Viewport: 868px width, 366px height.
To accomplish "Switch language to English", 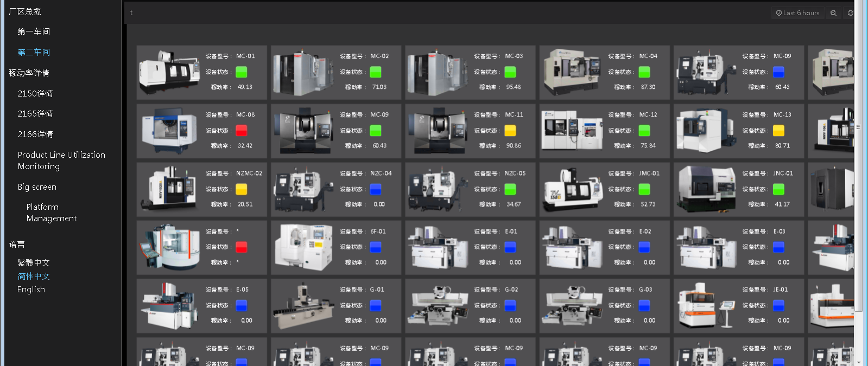I will [31, 290].
